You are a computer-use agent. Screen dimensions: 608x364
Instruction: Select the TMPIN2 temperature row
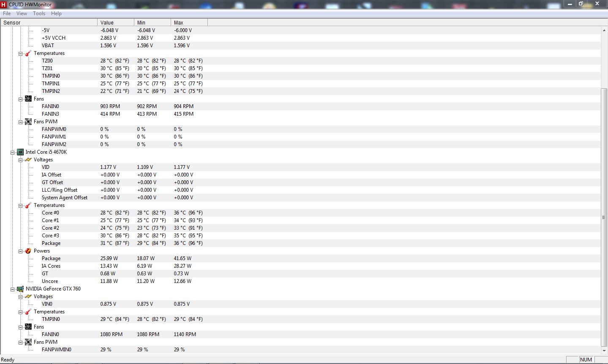[300, 91]
